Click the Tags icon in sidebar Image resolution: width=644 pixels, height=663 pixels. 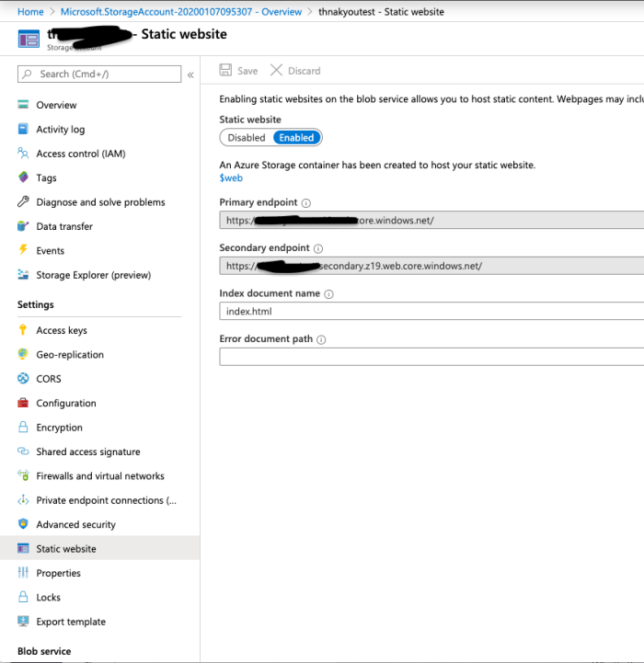[23, 178]
